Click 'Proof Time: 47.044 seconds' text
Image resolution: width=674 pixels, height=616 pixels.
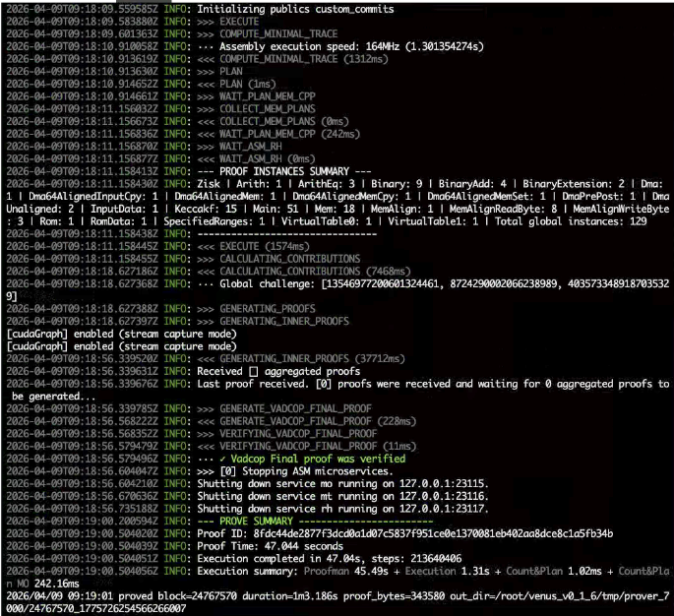[x=270, y=545]
